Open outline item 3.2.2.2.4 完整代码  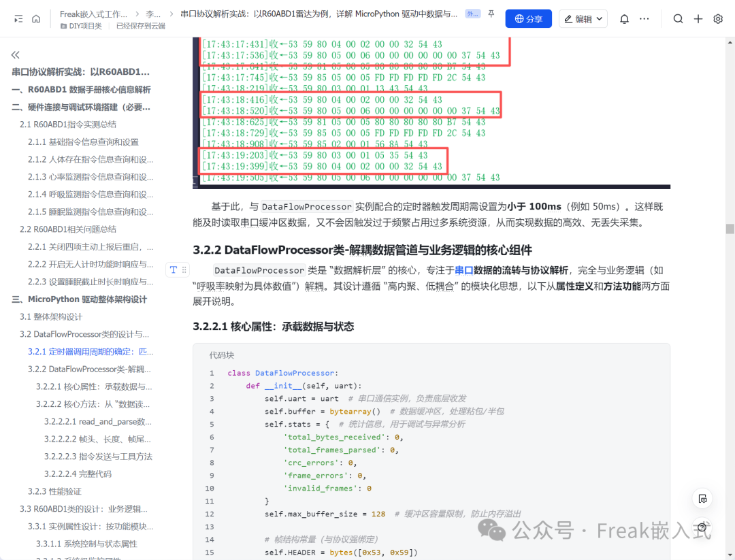pos(78,474)
